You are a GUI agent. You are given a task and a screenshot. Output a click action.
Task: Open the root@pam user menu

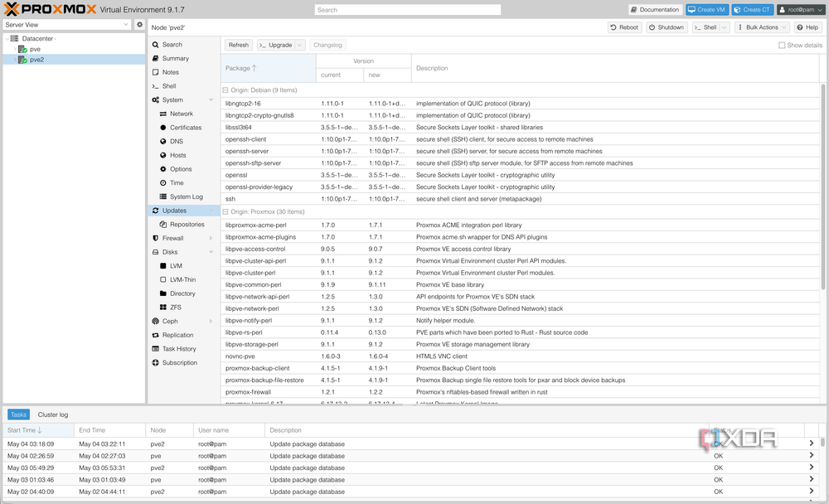tap(801, 9)
